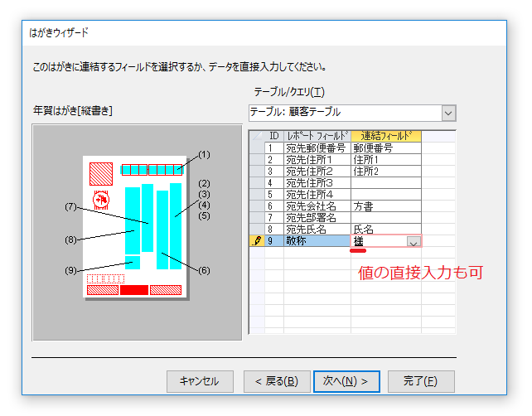Click the select-all corner of the grid
Viewport: 532px width, 416px height.
(x=257, y=137)
